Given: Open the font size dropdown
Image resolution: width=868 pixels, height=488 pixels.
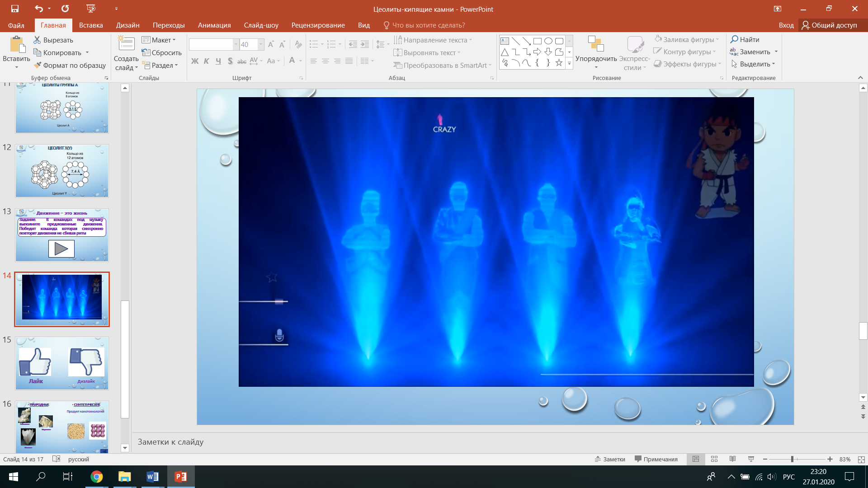Looking at the screenshot, I should [x=261, y=44].
